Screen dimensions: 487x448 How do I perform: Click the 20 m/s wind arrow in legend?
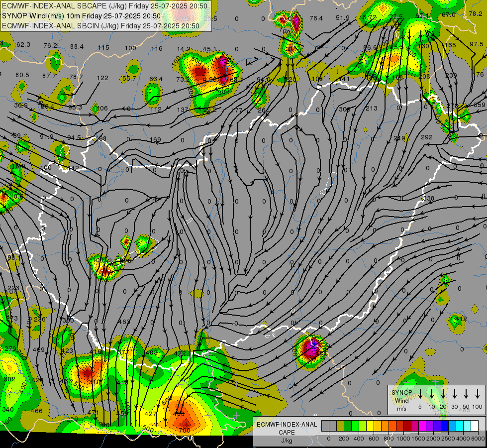pyautogui.click(x=443, y=393)
